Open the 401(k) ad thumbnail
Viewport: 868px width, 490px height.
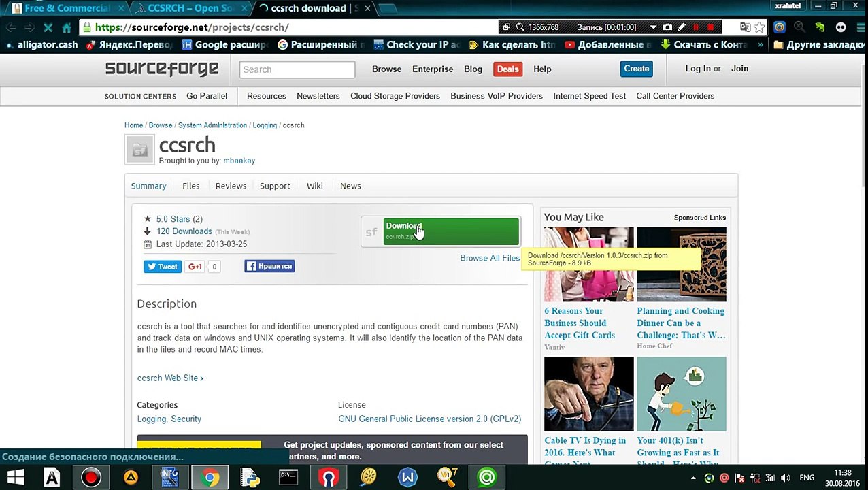(x=681, y=393)
